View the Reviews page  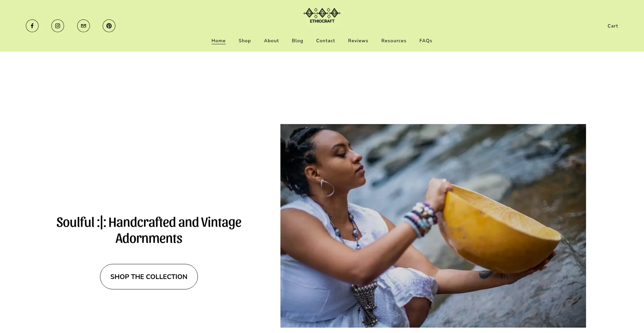pyautogui.click(x=358, y=41)
